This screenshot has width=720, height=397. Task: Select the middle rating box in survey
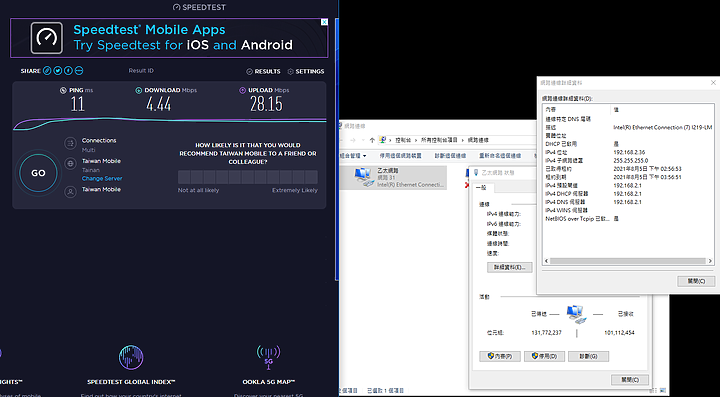pos(248,177)
